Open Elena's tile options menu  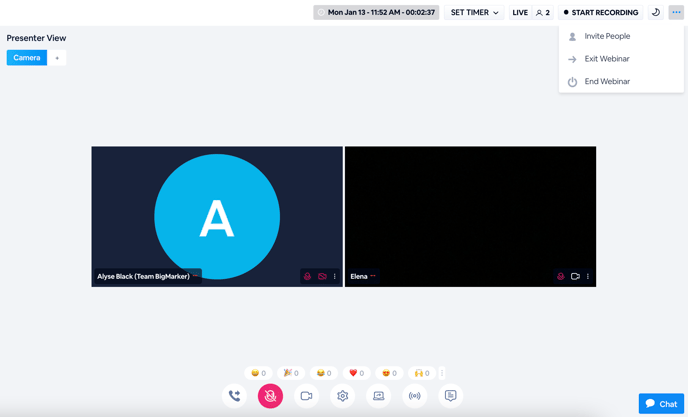pos(588,276)
